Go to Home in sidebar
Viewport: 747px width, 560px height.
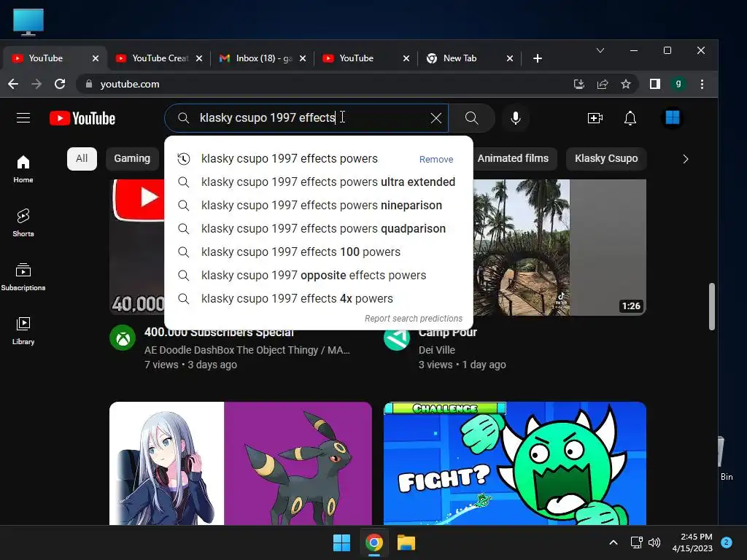tap(23, 169)
